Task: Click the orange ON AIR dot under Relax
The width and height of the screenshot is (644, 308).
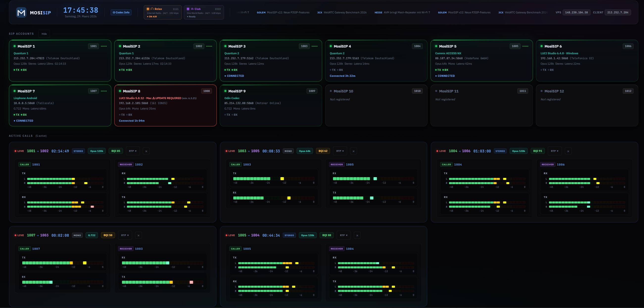Action: 148,17
